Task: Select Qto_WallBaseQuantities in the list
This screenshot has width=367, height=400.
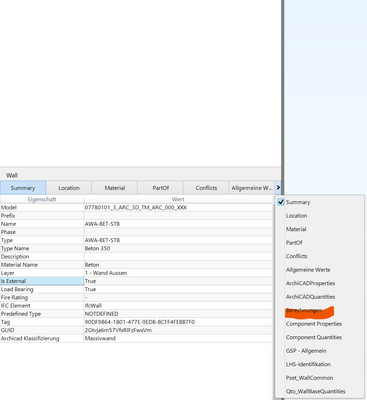Action: pos(315,391)
